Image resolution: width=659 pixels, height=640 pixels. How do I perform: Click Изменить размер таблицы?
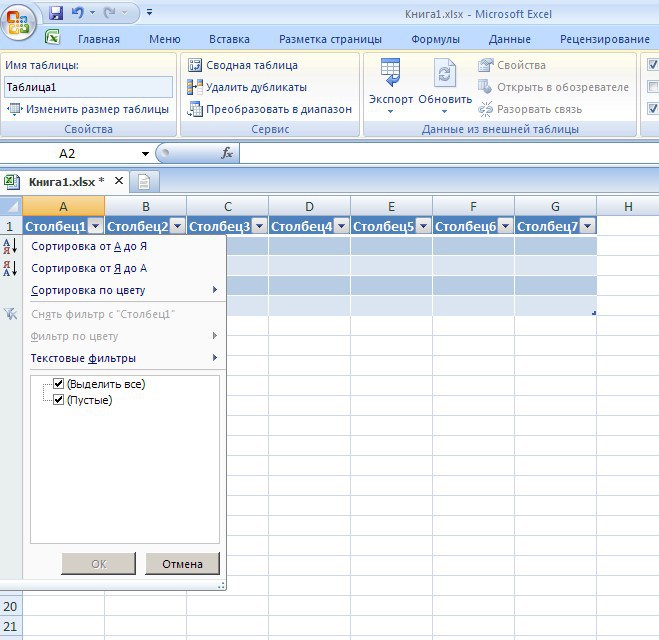click(x=88, y=109)
